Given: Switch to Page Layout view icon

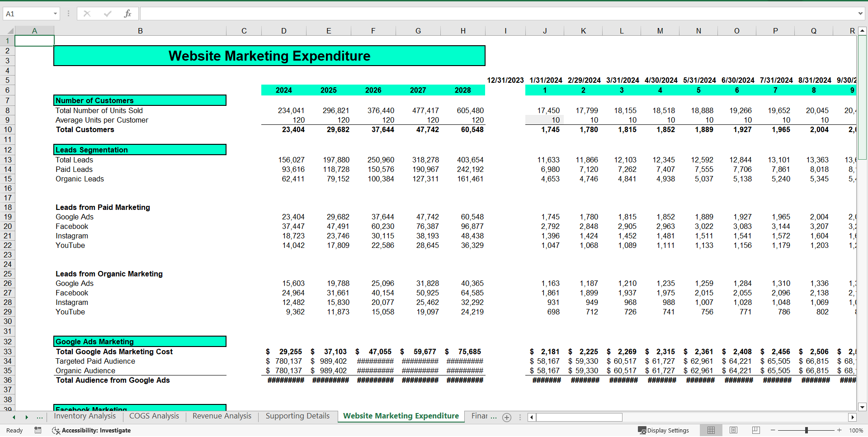Looking at the screenshot, I should coord(734,430).
